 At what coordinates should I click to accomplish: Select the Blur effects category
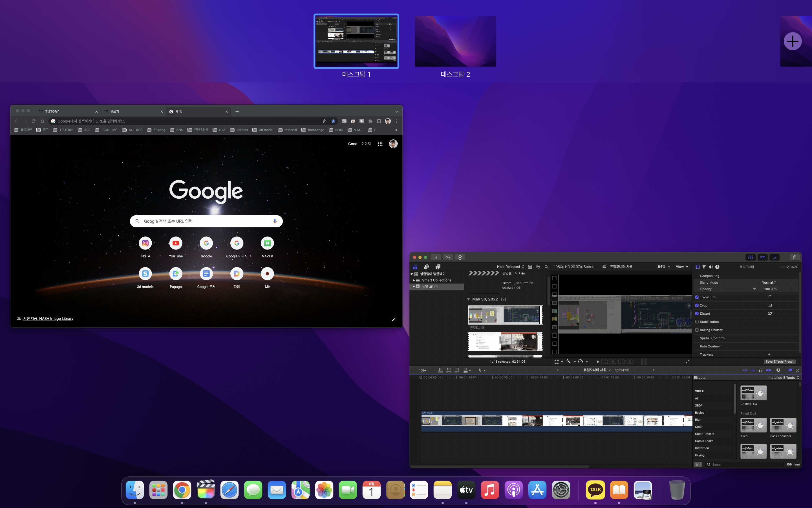(x=698, y=420)
